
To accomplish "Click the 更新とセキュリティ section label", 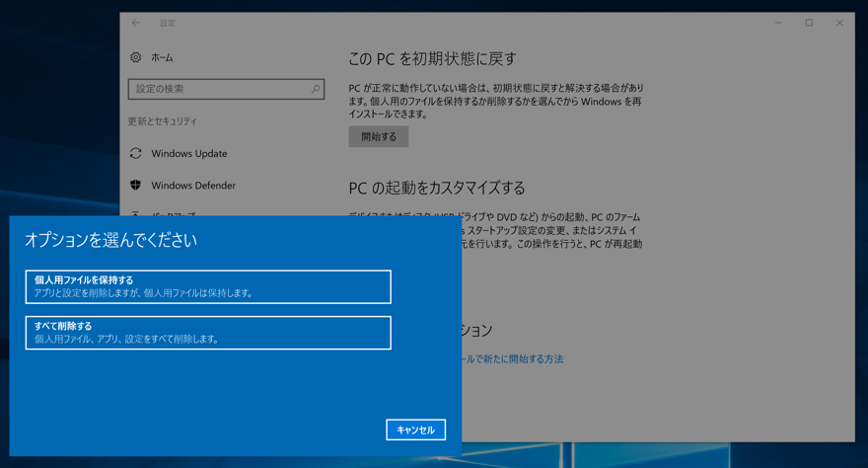I will [162, 121].
